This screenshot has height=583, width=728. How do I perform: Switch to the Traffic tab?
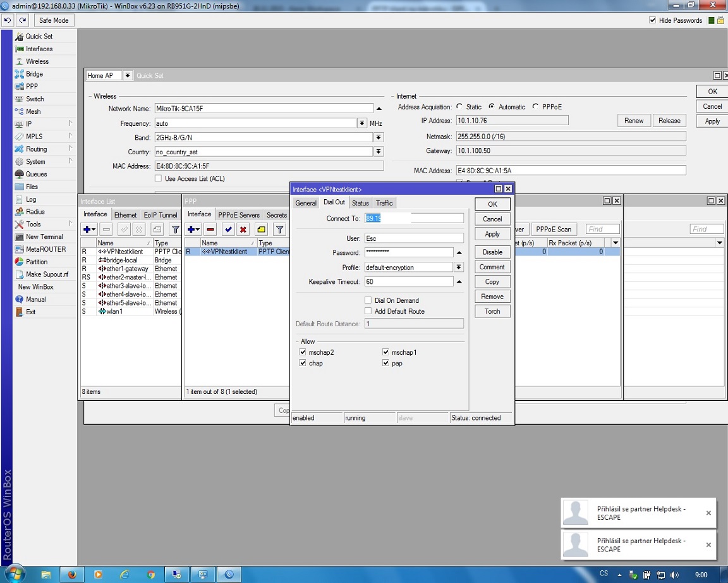384,203
